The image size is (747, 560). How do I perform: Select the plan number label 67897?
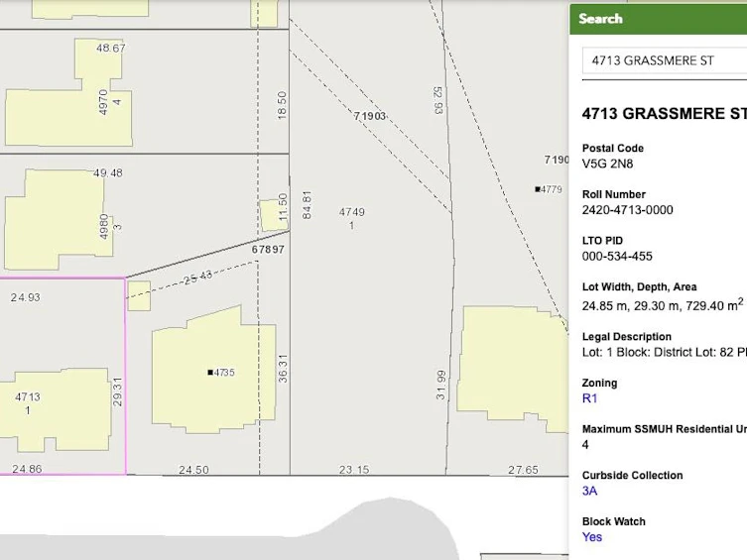(268, 250)
